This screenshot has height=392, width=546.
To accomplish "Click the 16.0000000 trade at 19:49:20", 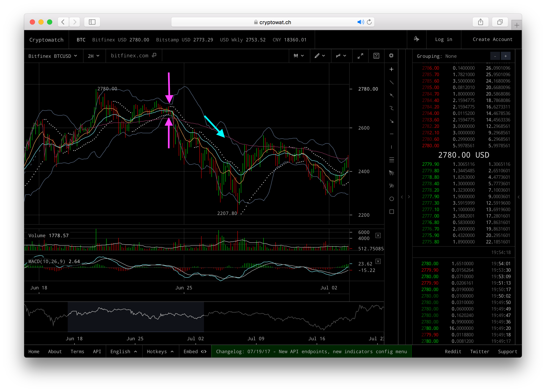I will 466,328.
